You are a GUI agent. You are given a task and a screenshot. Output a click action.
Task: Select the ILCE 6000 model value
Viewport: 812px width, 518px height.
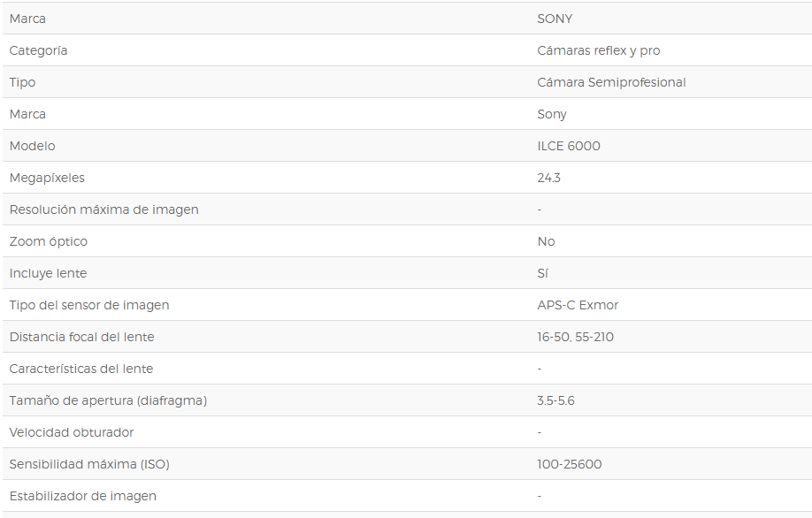[x=569, y=146]
